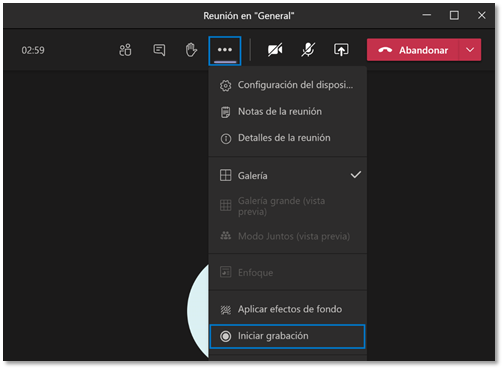Screen dimensions: 504x370
Task: Click the record circle icon
Action: pos(226,336)
